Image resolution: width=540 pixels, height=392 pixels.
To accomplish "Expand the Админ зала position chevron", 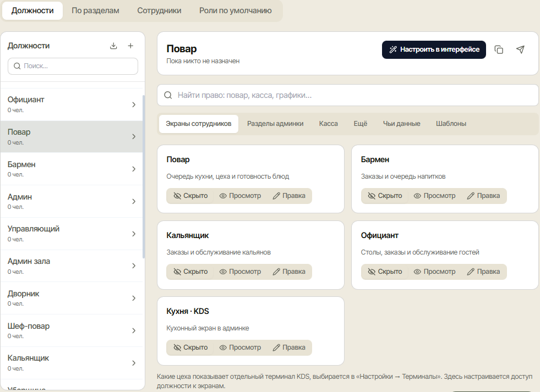I will (x=134, y=266).
